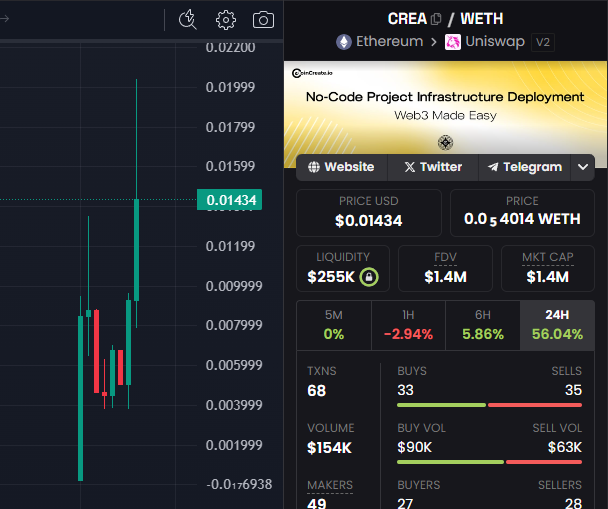
Task: Click the buy vol versus sell vol bar
Action: tap(489, 462)
